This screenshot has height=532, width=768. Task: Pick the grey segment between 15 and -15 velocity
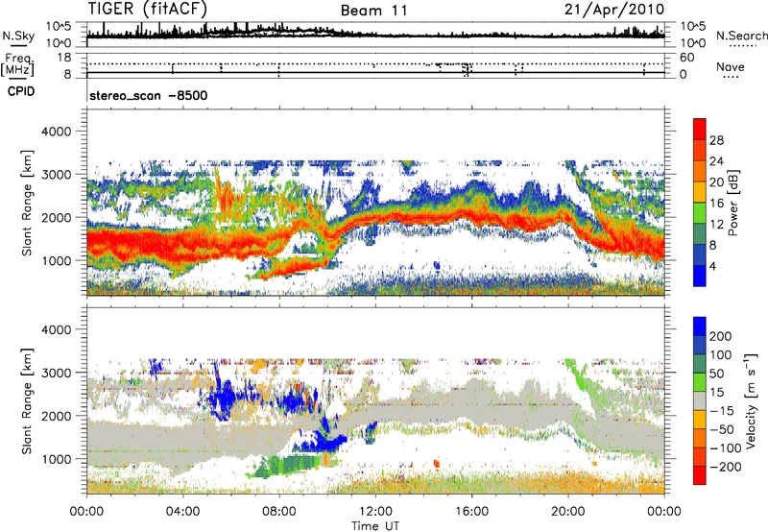(x=700, y=400)
